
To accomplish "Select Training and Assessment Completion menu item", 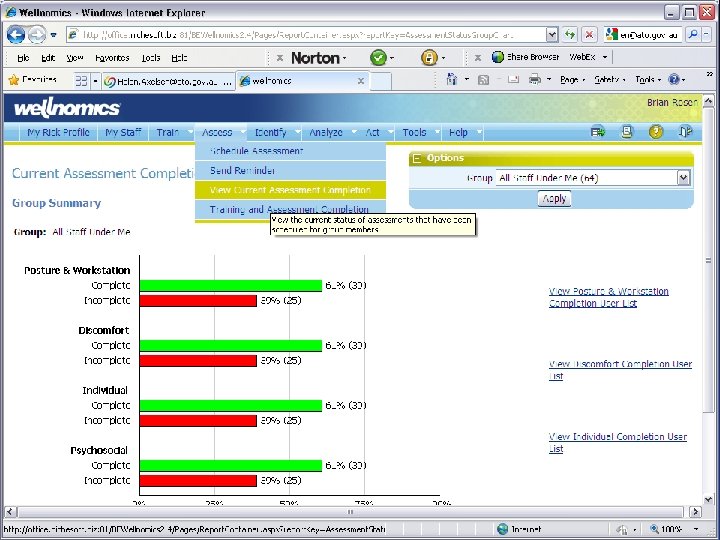I will [290, 209].
